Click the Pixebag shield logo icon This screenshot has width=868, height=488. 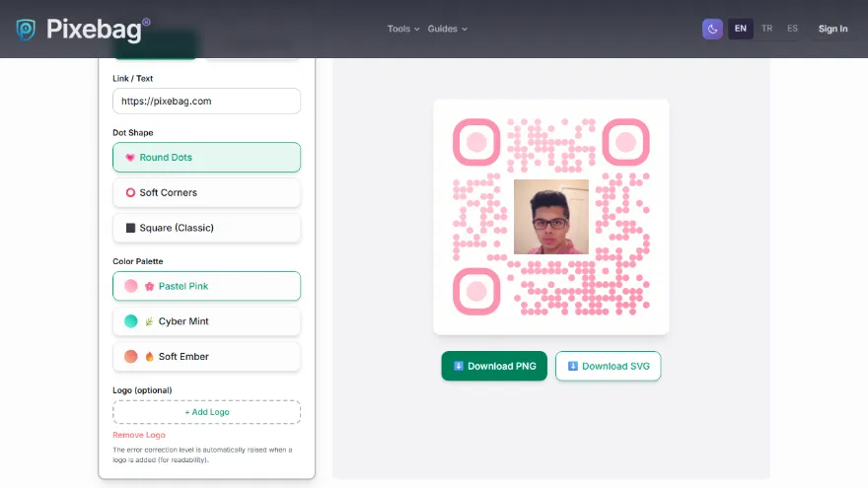click(x=26, y=30)
